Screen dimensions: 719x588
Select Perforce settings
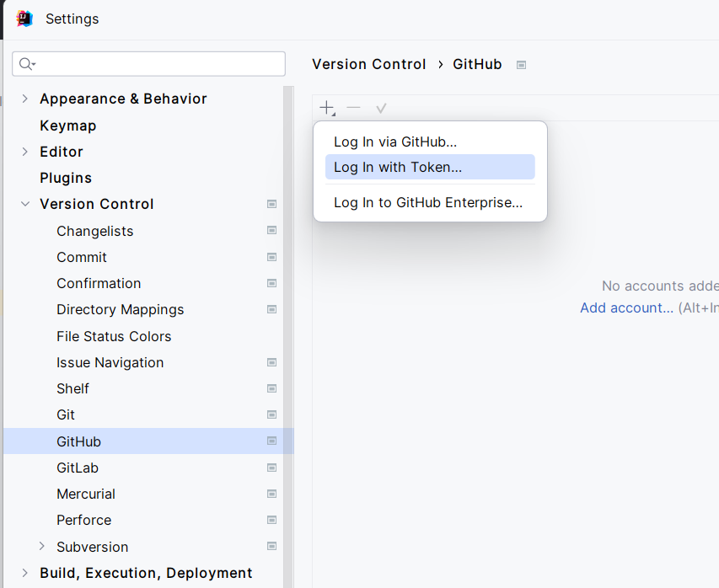tap(84, 520)
